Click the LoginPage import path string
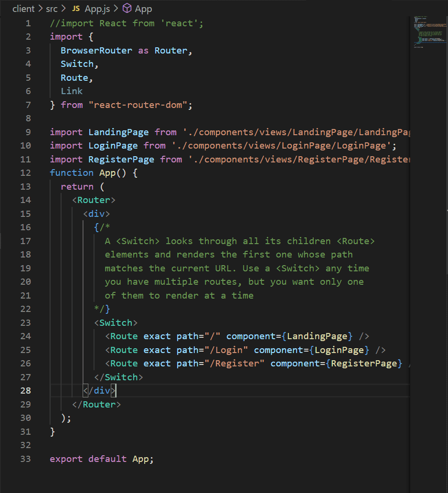448x493 pixels. coord(281,146)
